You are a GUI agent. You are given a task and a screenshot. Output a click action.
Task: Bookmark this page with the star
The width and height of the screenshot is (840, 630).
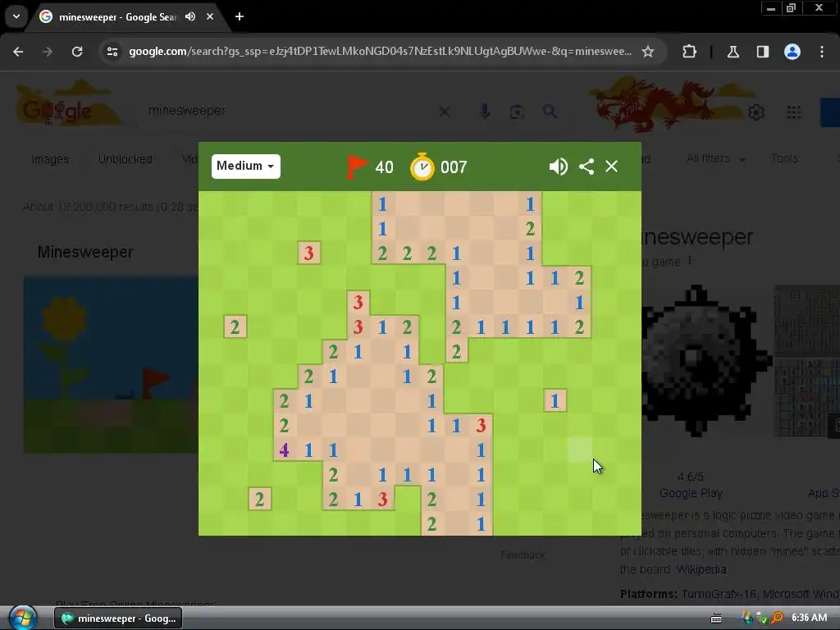pyautogui.click(x=648, y=52)
